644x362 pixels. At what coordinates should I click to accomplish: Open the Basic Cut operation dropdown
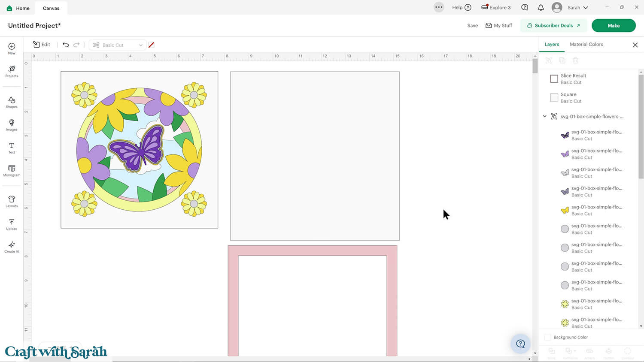click(x=118, y=45)
